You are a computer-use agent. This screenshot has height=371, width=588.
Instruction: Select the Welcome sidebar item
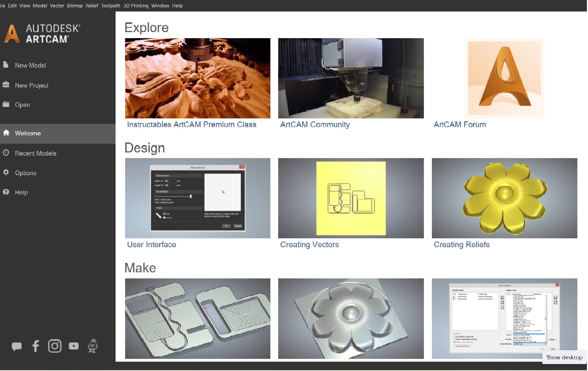pyautogui.click(x=28, y=133)
